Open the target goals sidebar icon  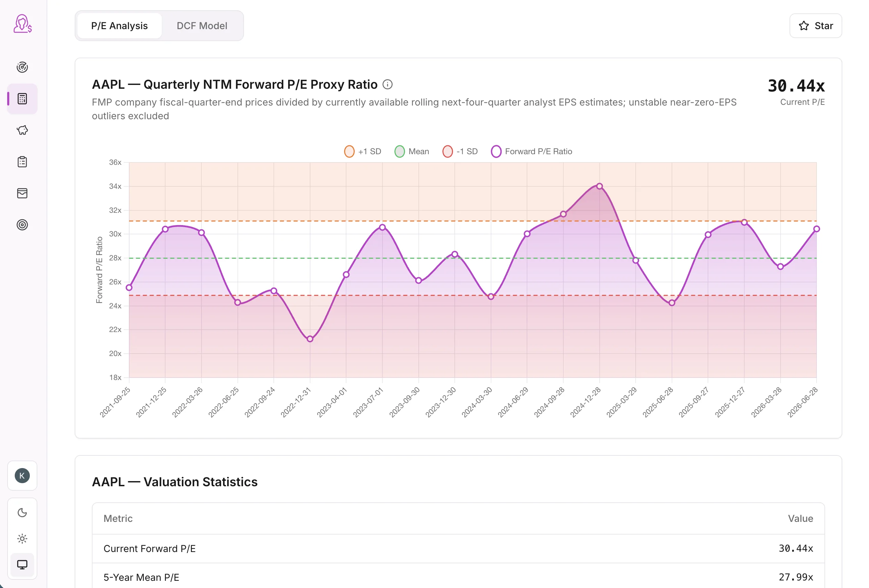22,225
